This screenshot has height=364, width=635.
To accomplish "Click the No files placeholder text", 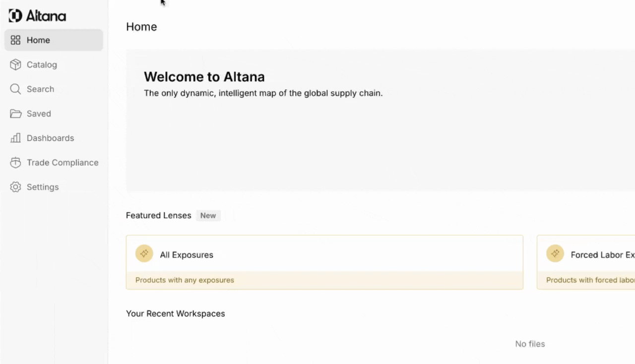I will [x=530, y=344].
